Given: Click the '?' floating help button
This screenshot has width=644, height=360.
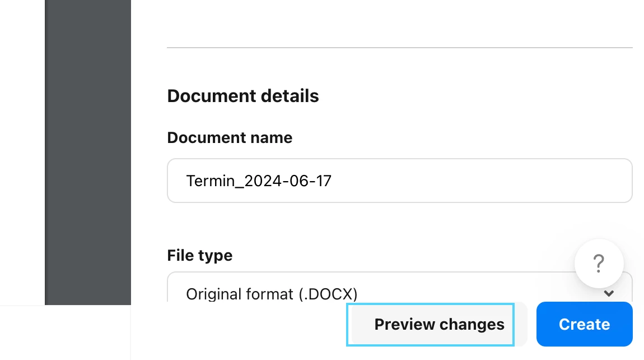Looking at the screenshot, I should (599, 264).
